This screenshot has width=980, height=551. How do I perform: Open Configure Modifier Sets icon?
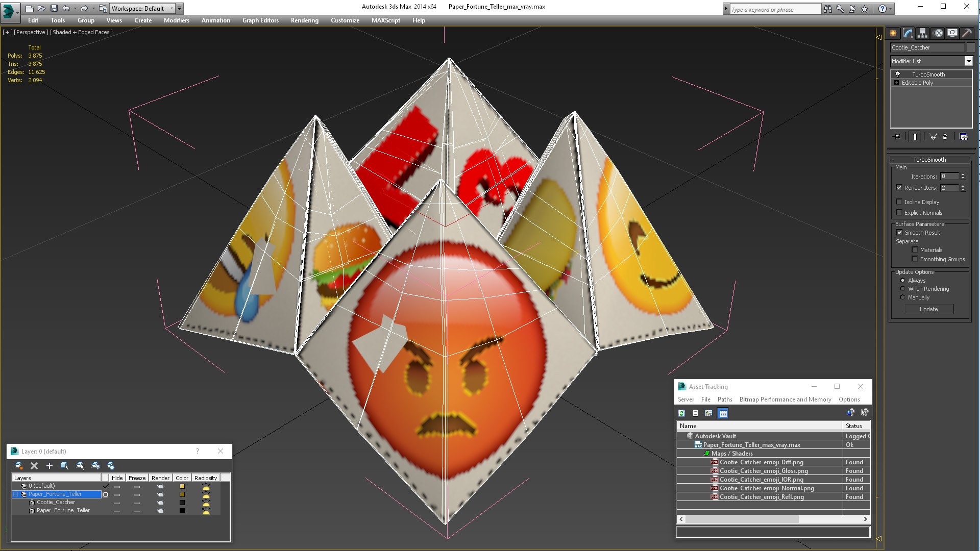[964, 136]
